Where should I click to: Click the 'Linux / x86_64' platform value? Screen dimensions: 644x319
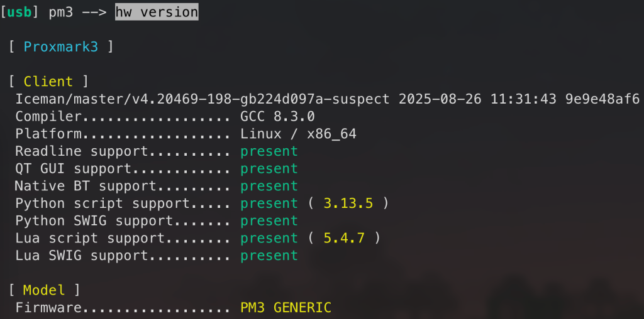[298, 134]
